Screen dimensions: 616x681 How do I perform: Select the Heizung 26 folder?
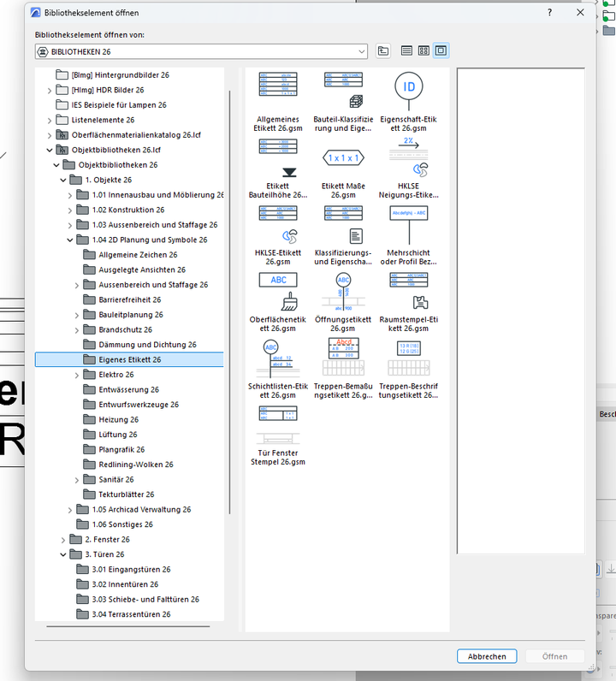[110, 420]
